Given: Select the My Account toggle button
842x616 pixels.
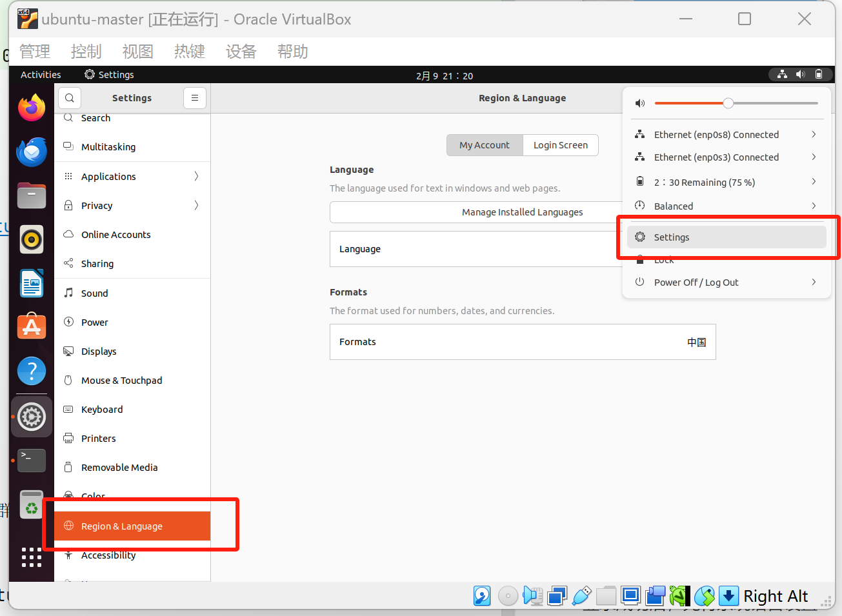Looking at the screenshot, I should pos(485,145).
